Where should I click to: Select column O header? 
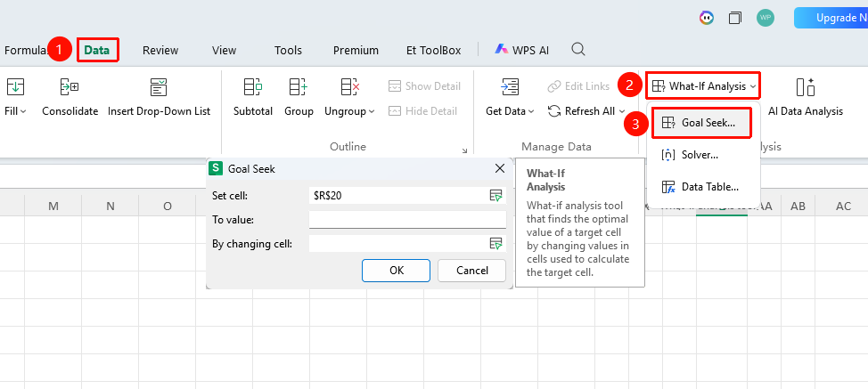[x=168, y=207]
